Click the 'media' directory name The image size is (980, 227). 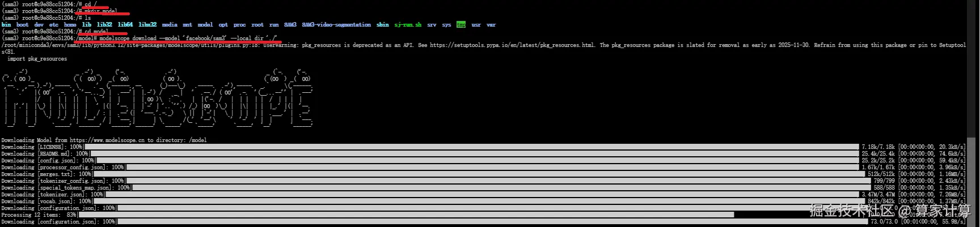tap(170, 25)
